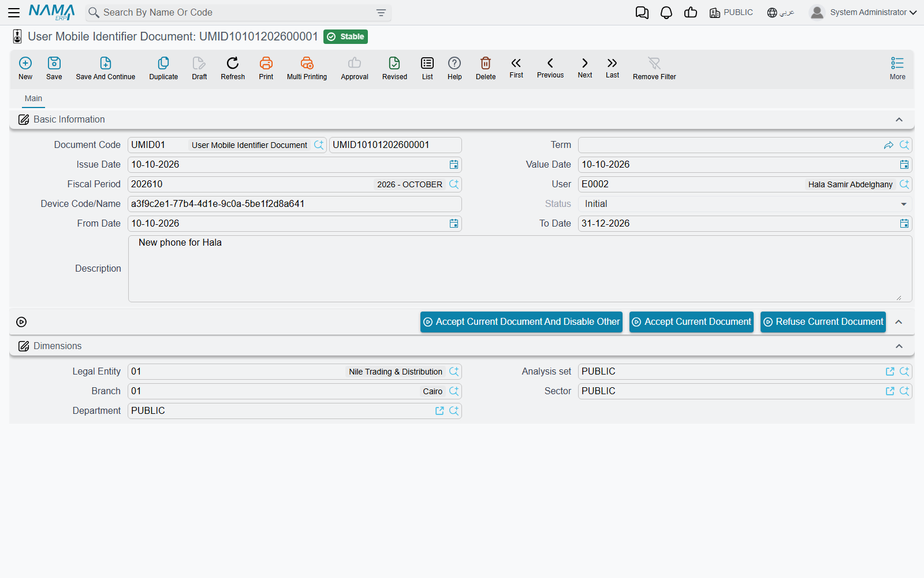Print the document
Screen dimensions: 924x578
pos(266,68)
